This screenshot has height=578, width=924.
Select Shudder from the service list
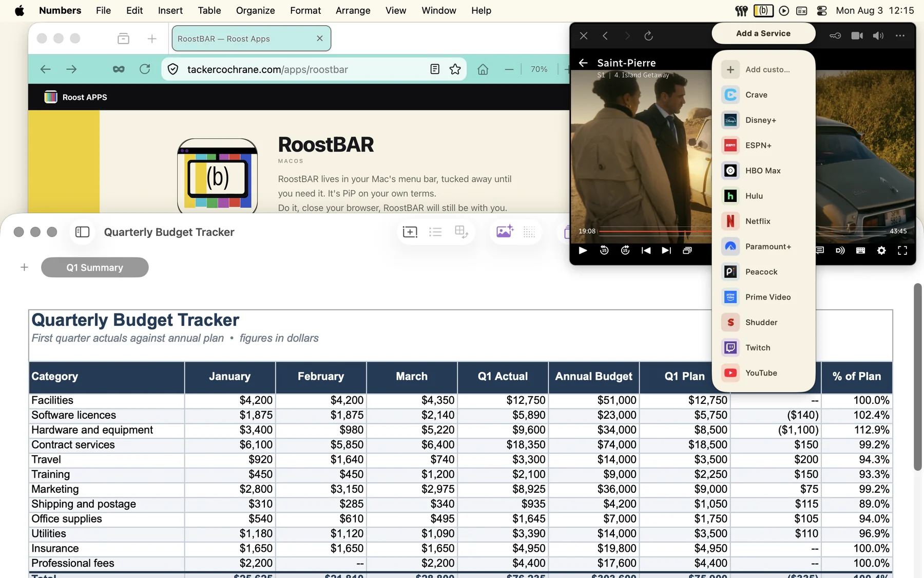[763, 322]
